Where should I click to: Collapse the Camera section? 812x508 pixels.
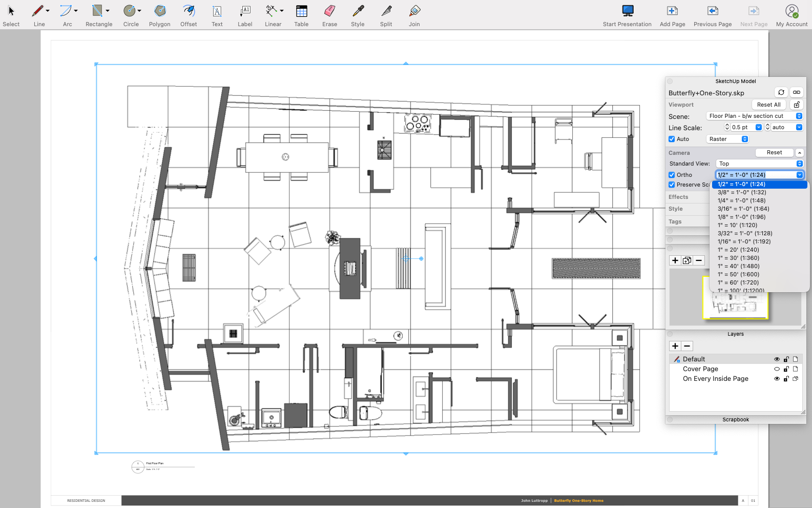click(x=799, y=153)
